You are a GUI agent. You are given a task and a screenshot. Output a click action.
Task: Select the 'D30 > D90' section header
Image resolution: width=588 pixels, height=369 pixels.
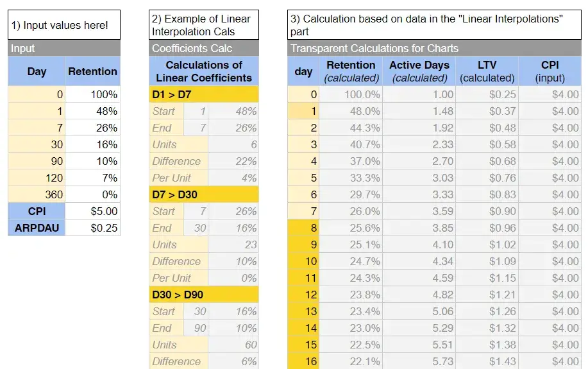click(204, 295)
